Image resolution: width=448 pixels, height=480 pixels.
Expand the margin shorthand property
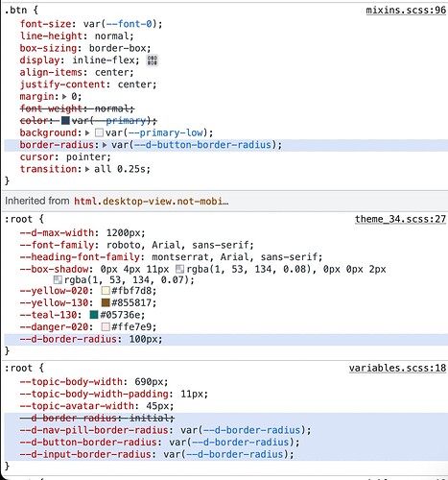(x=64, y=96)
